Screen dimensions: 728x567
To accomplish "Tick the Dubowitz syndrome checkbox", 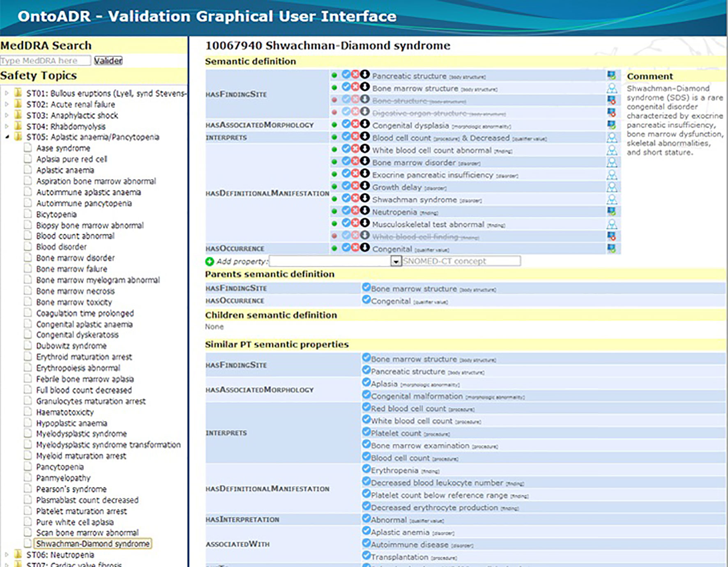I will click(x=28, y=345).
